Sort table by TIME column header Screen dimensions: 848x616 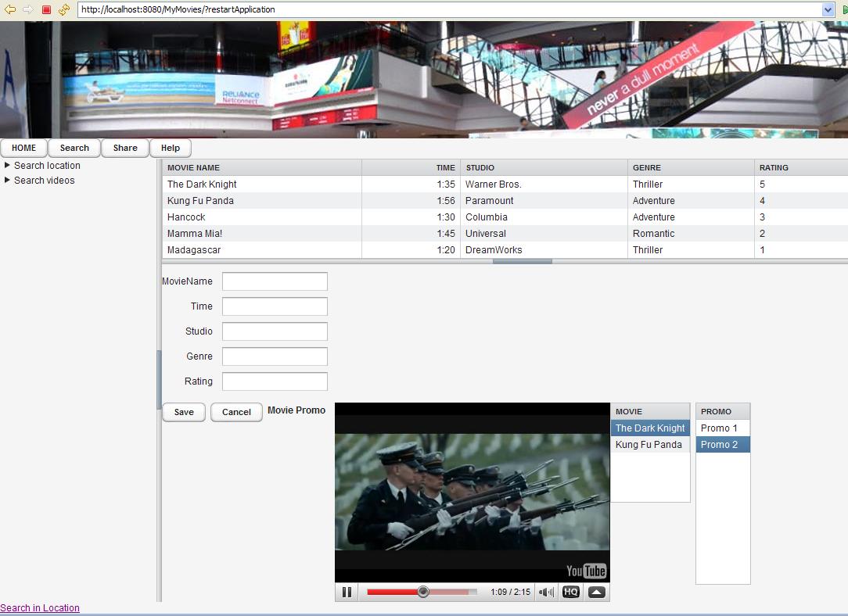(x=411, y=167)
